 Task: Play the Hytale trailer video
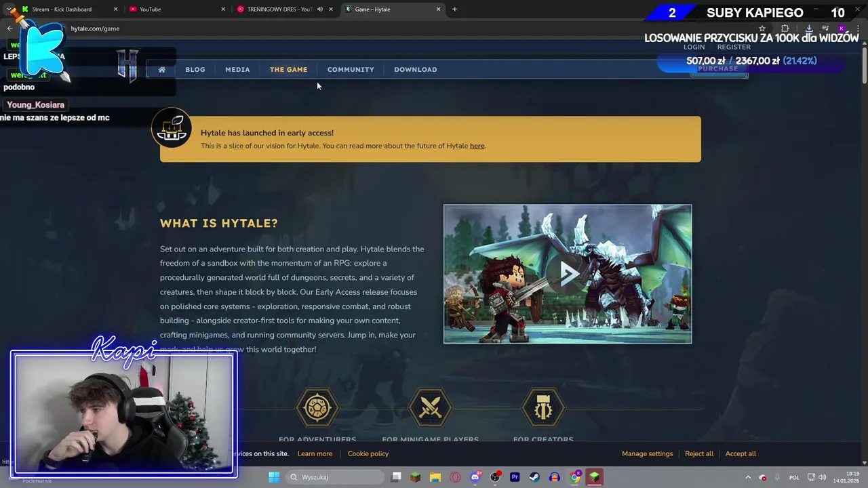coord(568,274)
